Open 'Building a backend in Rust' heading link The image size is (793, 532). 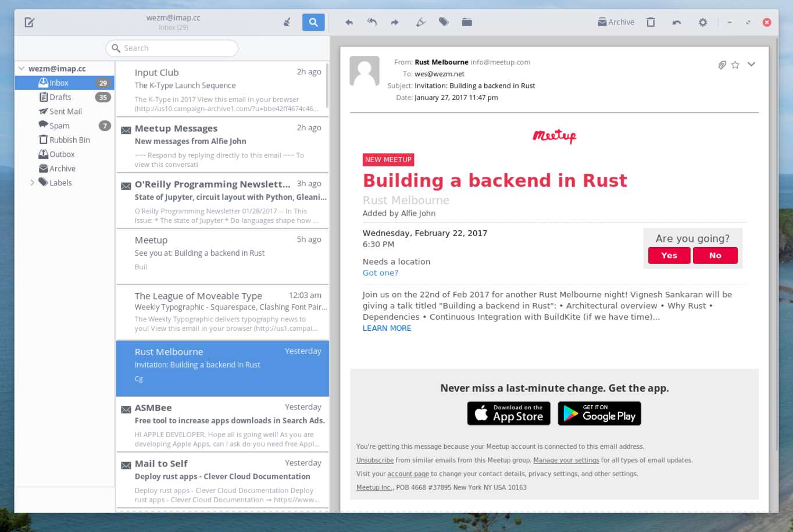tap(495, 180)
